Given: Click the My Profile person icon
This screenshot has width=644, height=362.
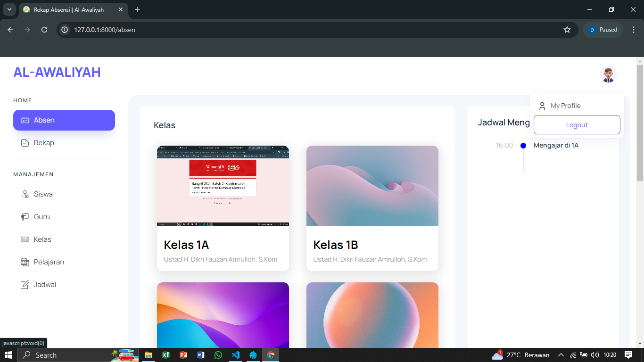Looking at the screenshot, I should [542, 106].
